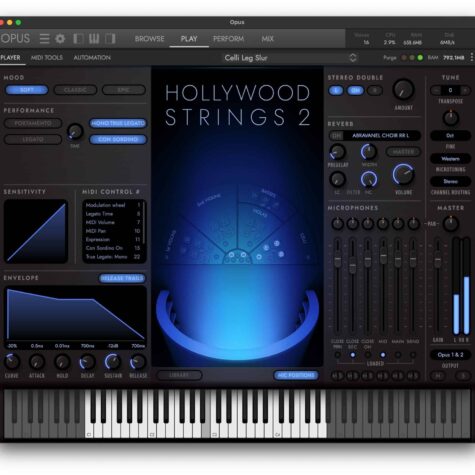Toggle the Reverb On switch
The width and height of the screenshot is (475, 475).
pos(337,136)
